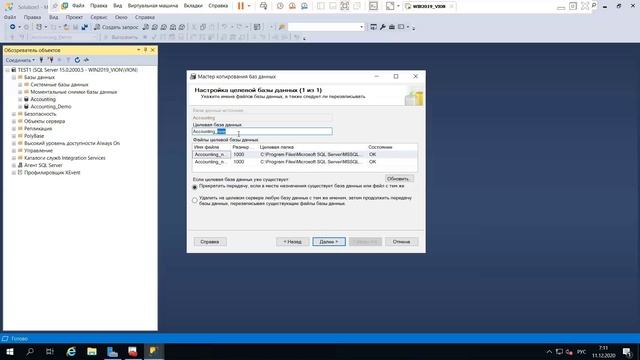The width and height of the screenshot is (640, 360).
Task: Click the Далее button in wizard
Action: pos(329,242)
